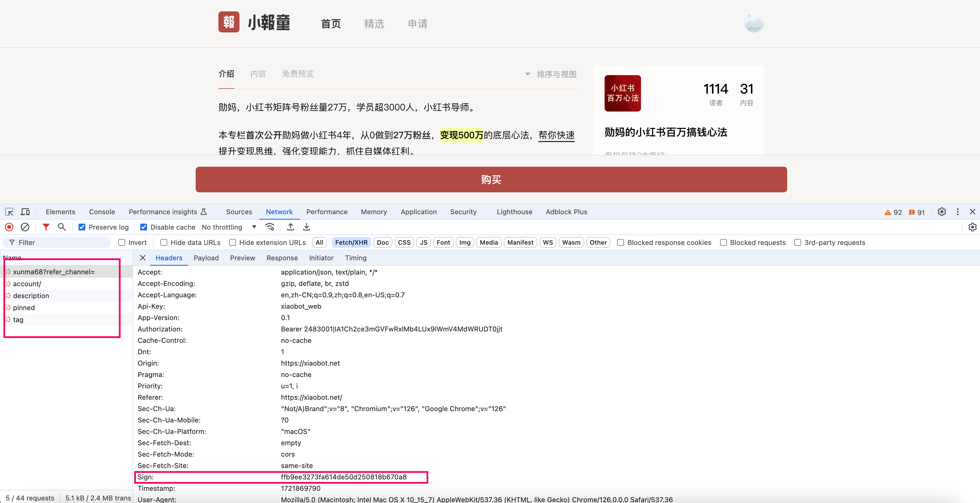Check 3rd-party requests
Viewport: 980px width, 503px height.
(797, 242)
